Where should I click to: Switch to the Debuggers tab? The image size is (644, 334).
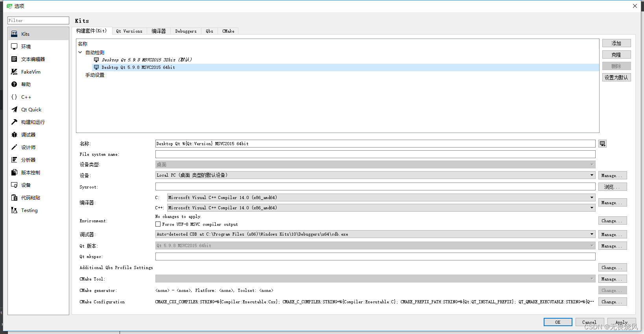(186, 31)
